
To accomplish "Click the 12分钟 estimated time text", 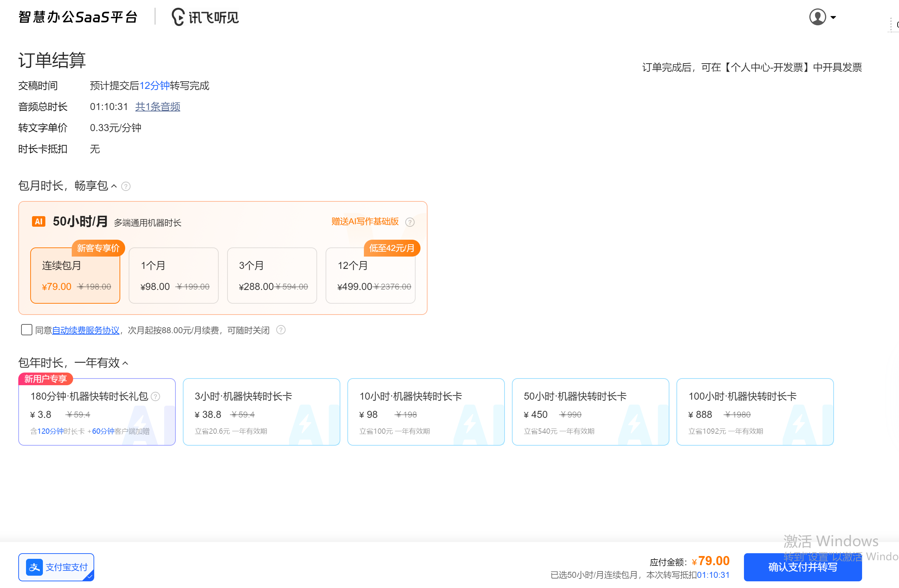I will pyautogui.click(x=154, y=86).
